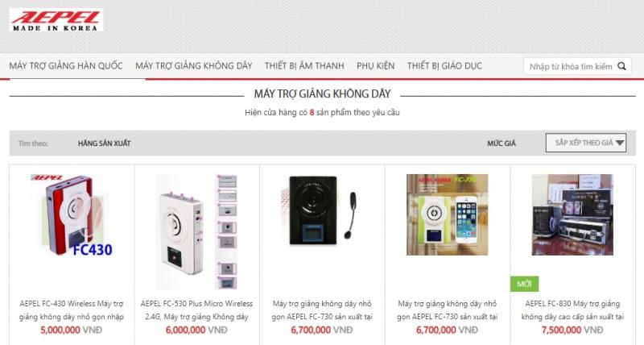Click the AEPEL Made in Korea logo

point(56,21)
